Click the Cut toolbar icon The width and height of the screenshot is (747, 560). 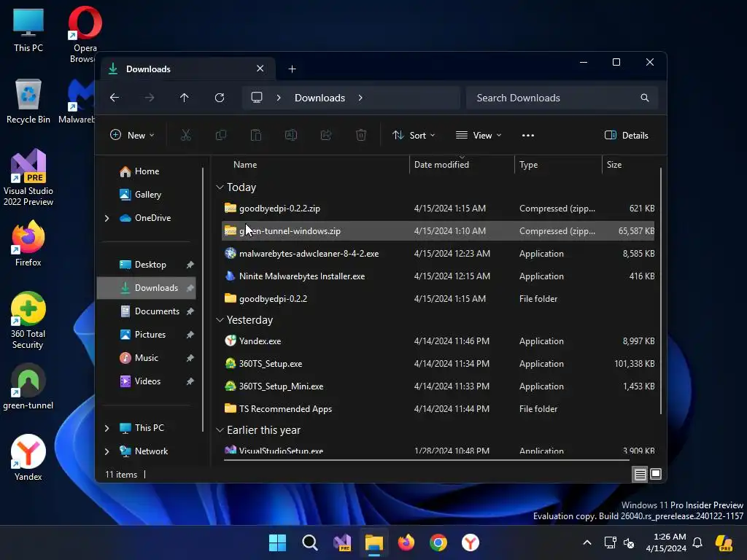tap(186, 135)
